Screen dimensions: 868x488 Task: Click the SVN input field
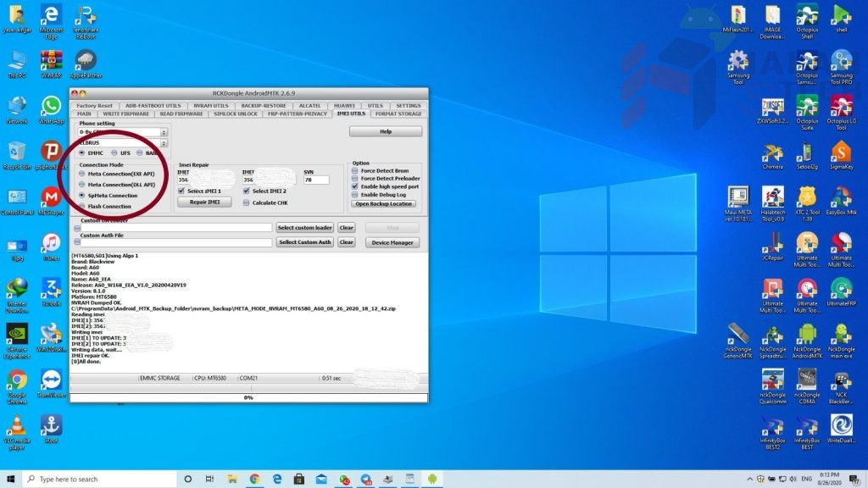coord(316,180)
